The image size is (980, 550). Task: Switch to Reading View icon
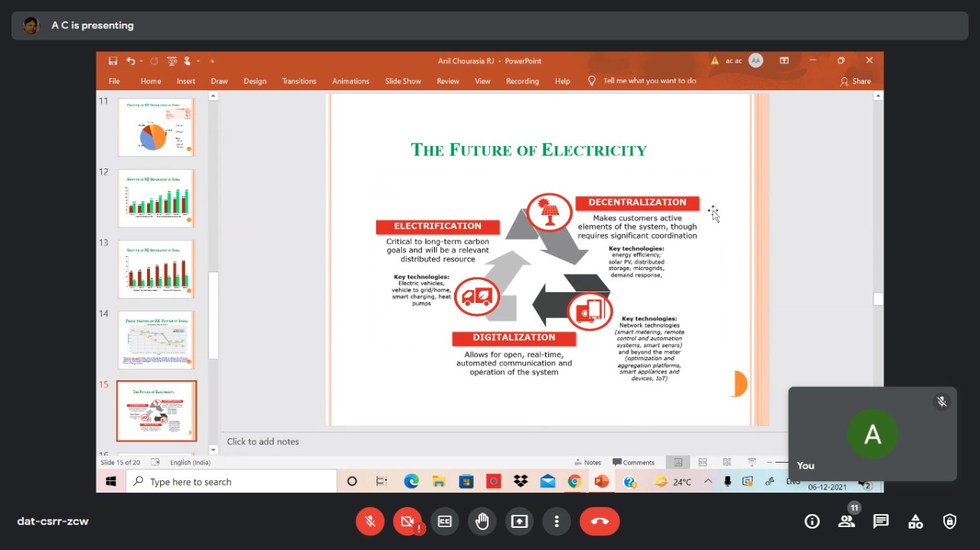tap(727, 462)
